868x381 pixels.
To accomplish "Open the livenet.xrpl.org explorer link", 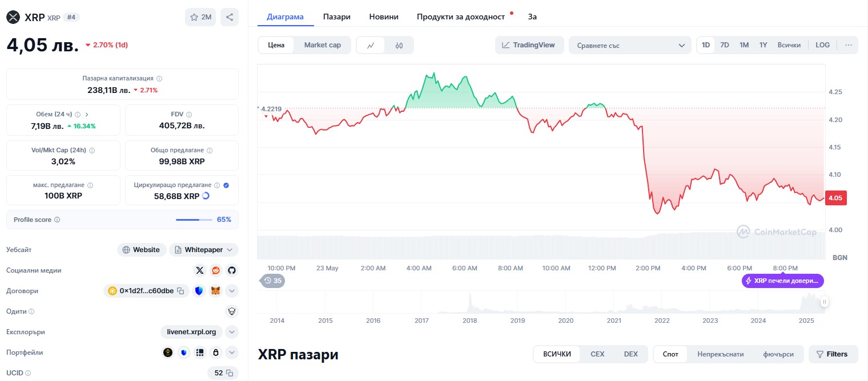I will click(191, 332).
